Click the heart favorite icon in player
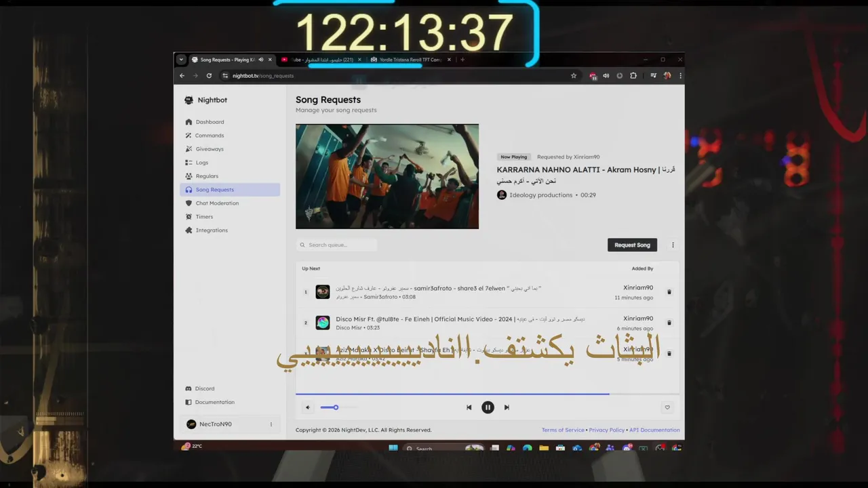The width and height of the screenshot is (868, 488). (x=667, y=407)
